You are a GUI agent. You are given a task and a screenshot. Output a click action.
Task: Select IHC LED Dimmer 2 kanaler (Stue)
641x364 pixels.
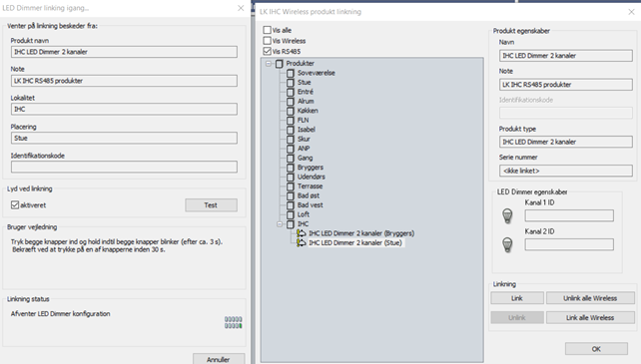(355, 242)
